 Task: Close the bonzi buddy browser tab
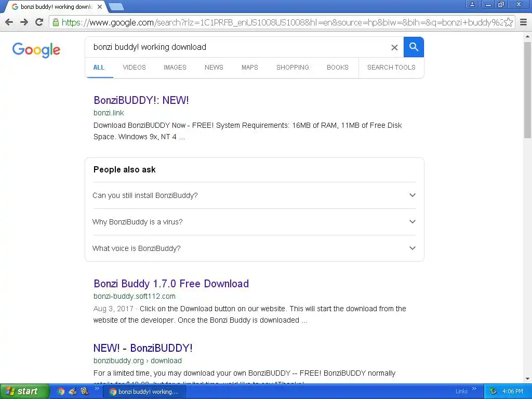[x=99, y=7]
